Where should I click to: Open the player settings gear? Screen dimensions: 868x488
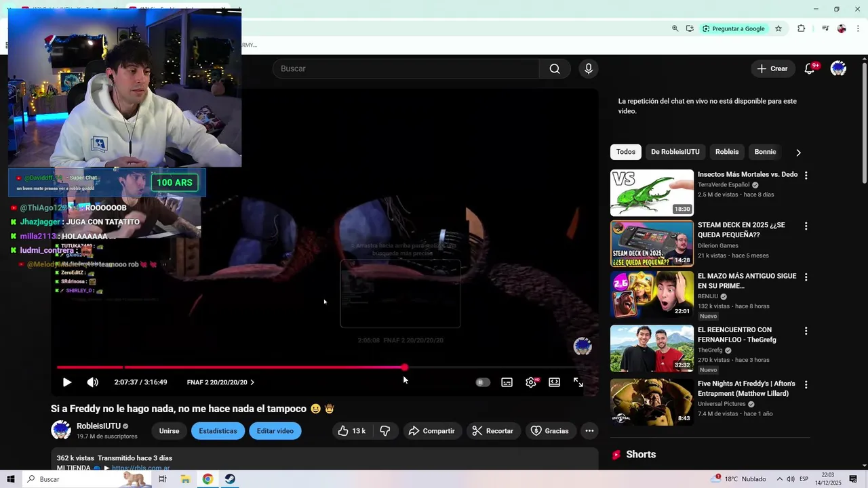[531, 382]
